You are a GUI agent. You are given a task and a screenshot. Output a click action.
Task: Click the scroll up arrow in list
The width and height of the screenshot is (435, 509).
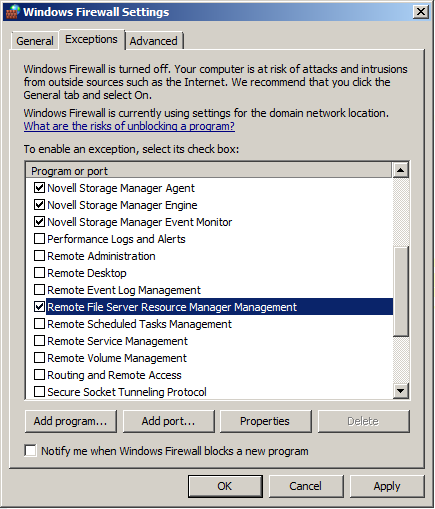coord(400,170)
